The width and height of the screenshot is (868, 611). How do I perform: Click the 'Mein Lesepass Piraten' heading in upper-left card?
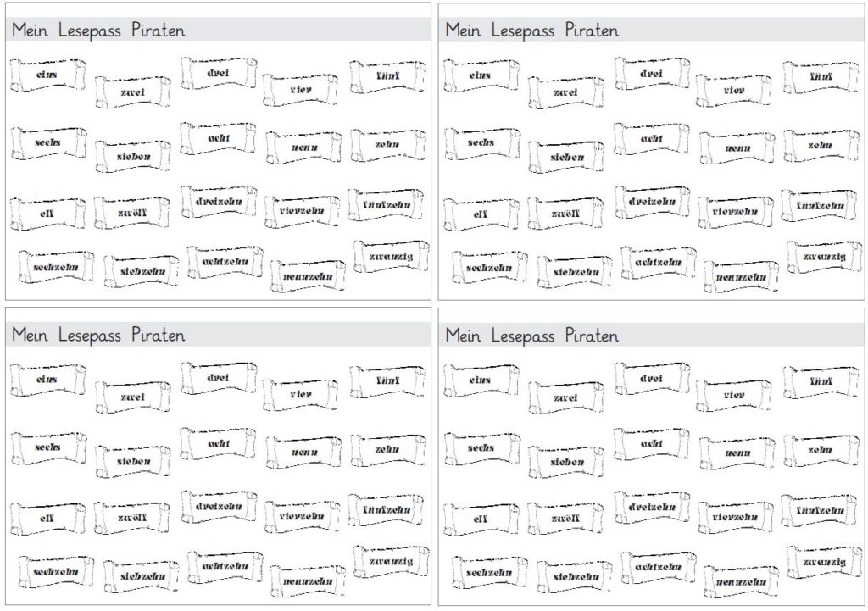[98, 30]
